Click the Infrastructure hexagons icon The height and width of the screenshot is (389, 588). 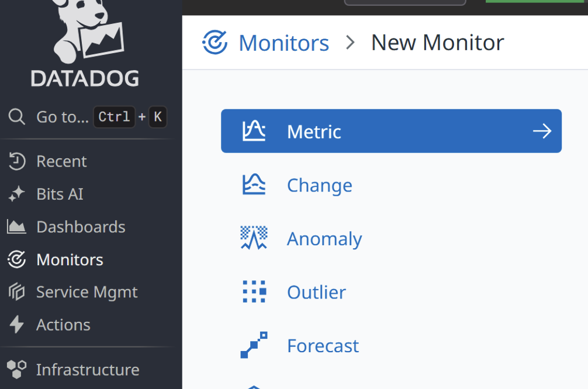pyautogui.click(x=16, y=370)
